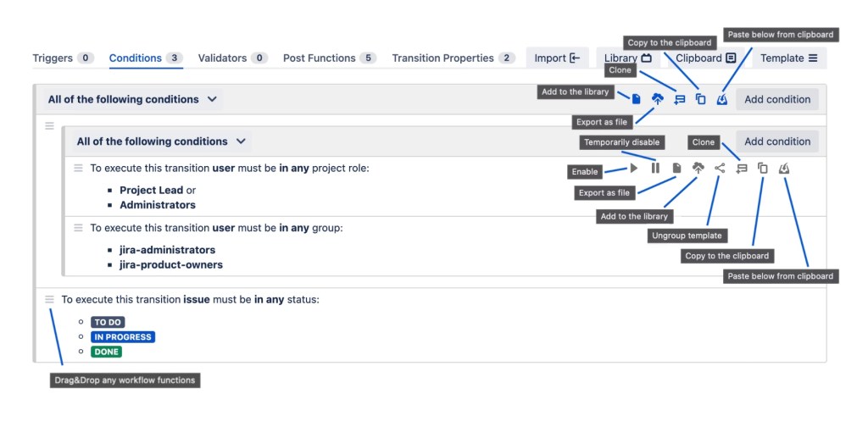Screen dimensions: 868x427
Task: Copy project role condition to the clipboard
Action: [763, 168]
